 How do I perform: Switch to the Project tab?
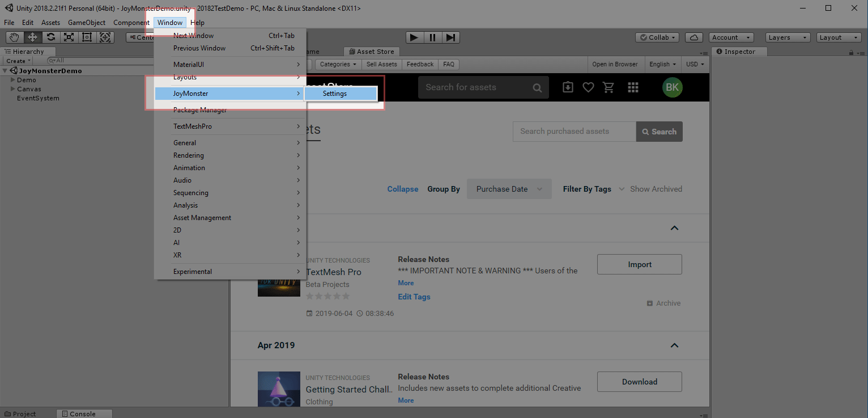[21, 413]
